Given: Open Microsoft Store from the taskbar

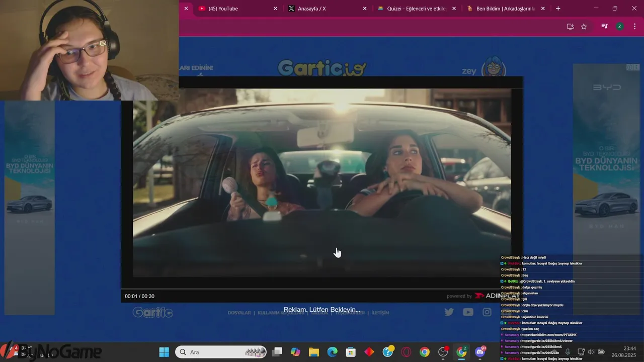Looking at the screenshot, I should pos(351,352).
